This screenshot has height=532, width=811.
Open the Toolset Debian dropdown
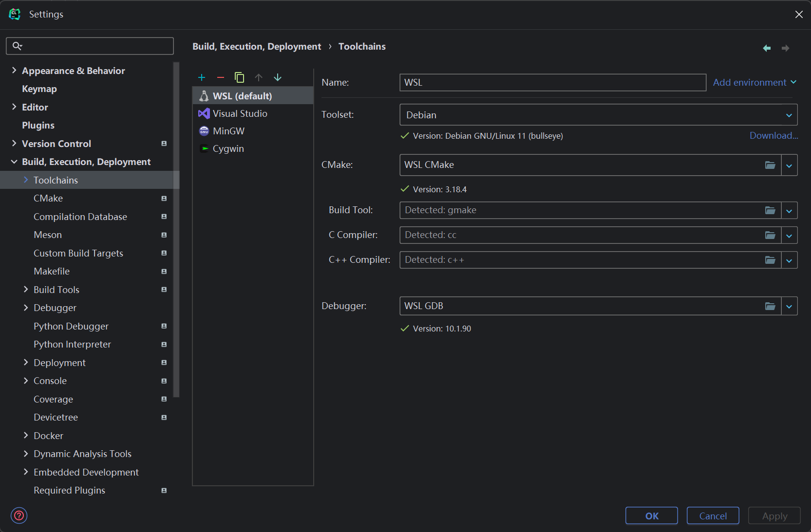[598, 115]
